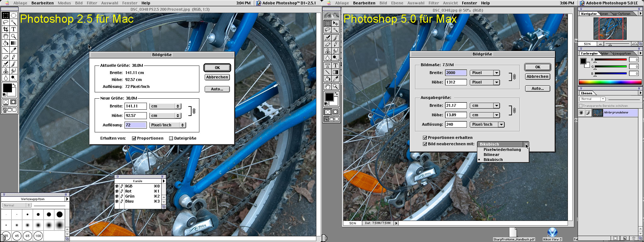Click OK in Photoshop 5.0 Bildgröße dialog
644x242 pixels.
point(538,67)
